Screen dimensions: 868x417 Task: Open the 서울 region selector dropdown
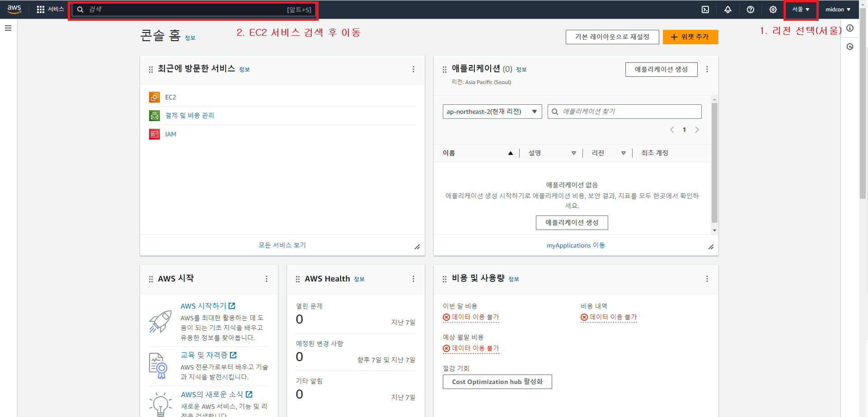[x=801, y=9]
